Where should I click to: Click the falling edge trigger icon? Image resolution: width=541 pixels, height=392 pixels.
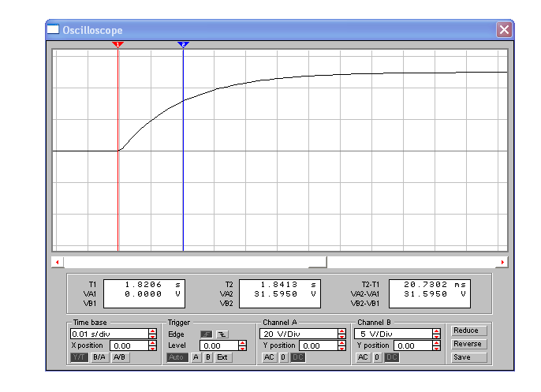tap(222, 334)
